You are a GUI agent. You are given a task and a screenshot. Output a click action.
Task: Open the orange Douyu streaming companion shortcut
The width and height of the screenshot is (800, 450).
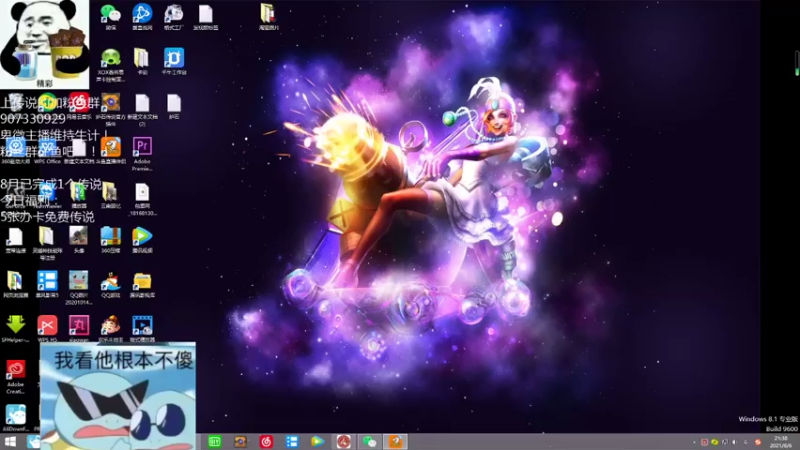(110, 151)
